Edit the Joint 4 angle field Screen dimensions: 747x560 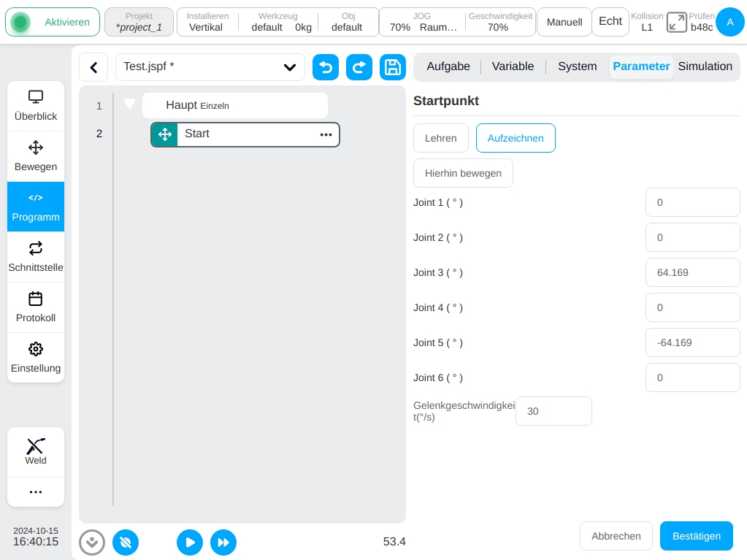(x=693, y=307)
